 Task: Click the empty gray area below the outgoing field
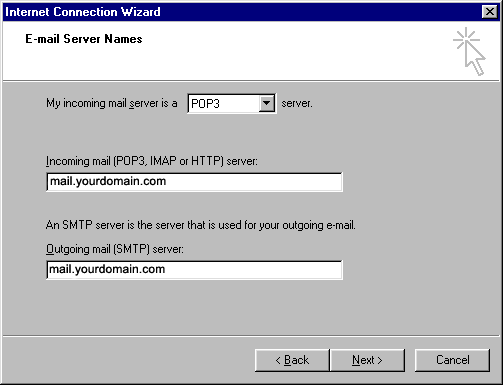click(194, 307)
